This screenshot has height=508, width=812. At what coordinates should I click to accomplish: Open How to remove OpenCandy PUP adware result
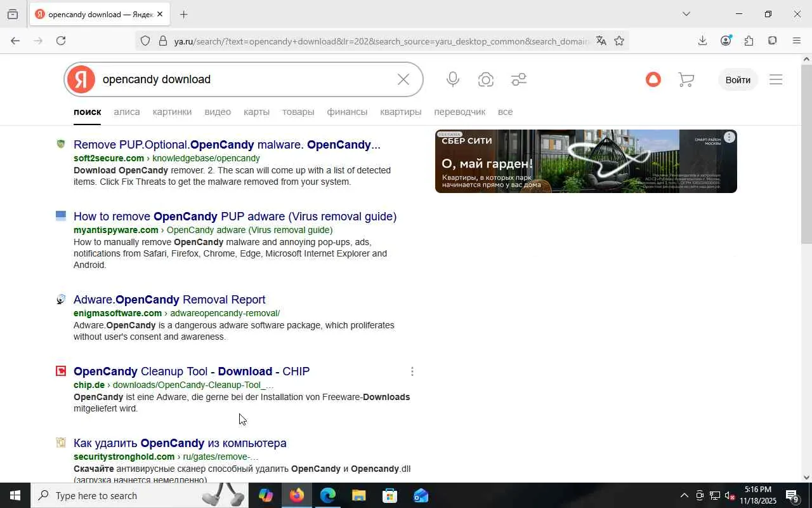point(235,217)
